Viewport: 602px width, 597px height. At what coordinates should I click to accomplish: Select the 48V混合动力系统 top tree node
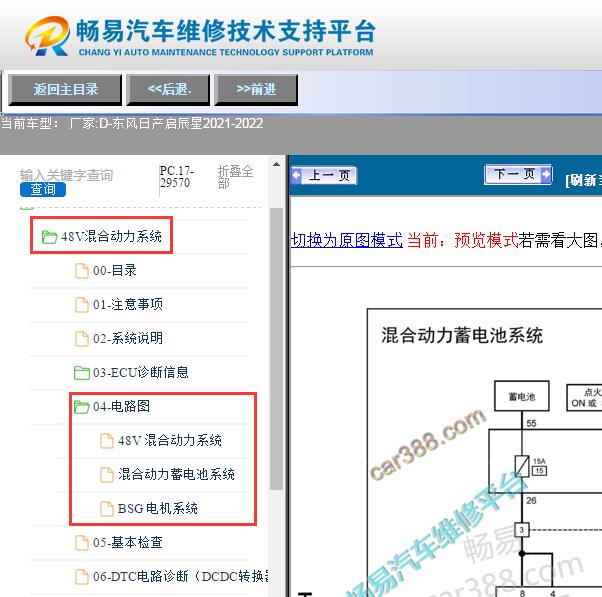coord(111,236)
